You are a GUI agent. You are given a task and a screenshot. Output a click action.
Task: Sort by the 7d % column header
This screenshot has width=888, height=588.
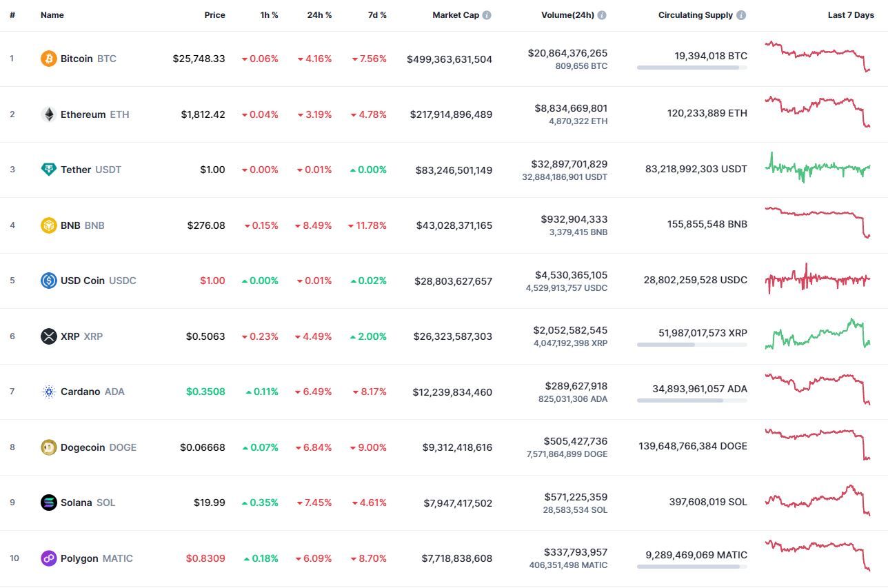coord(377,15)
